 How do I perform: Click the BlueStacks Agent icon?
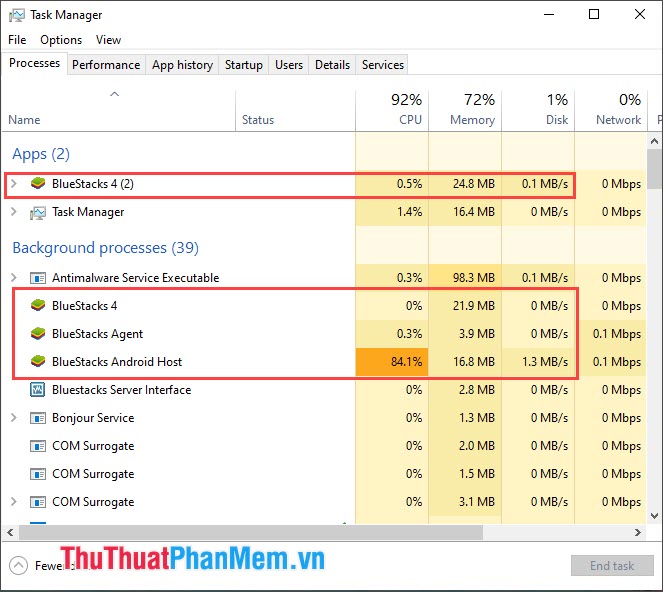pos(38,334)
